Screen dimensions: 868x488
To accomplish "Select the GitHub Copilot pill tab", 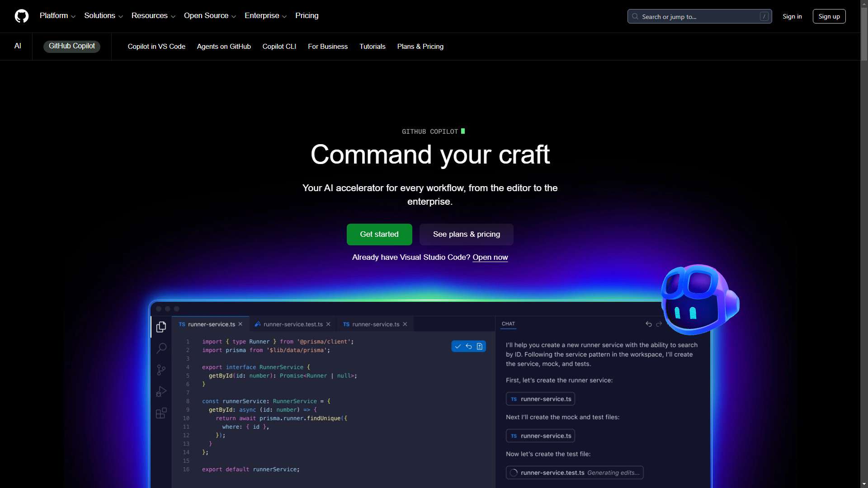I will [72, 46].
